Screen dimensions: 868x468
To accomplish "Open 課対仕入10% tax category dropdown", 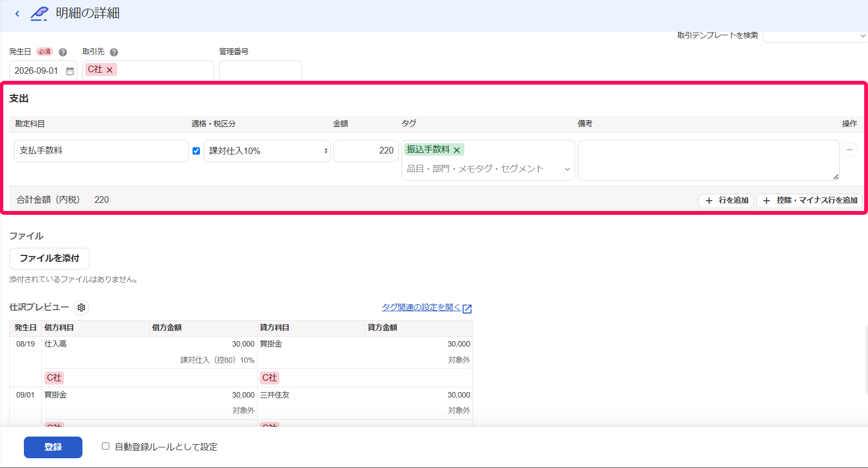I will pos(267,151).
